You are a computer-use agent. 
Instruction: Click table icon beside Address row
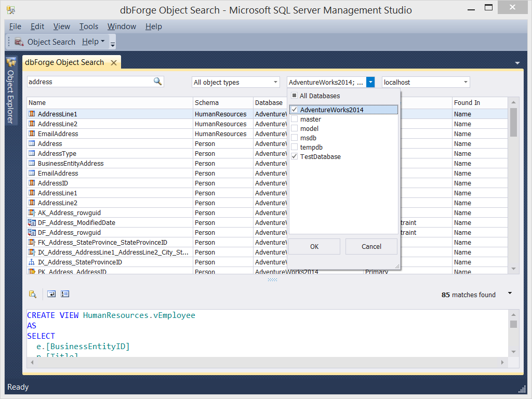(32, 143)
